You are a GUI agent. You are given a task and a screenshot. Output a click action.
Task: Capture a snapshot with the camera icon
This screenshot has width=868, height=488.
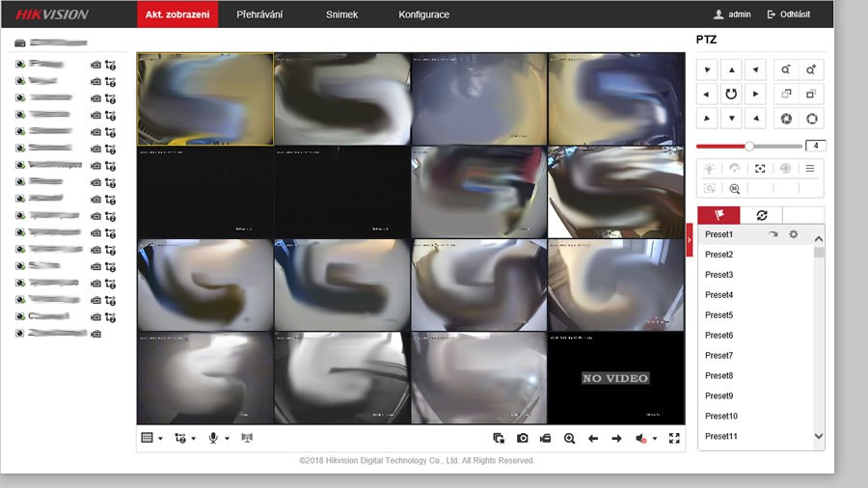(522, 438)
